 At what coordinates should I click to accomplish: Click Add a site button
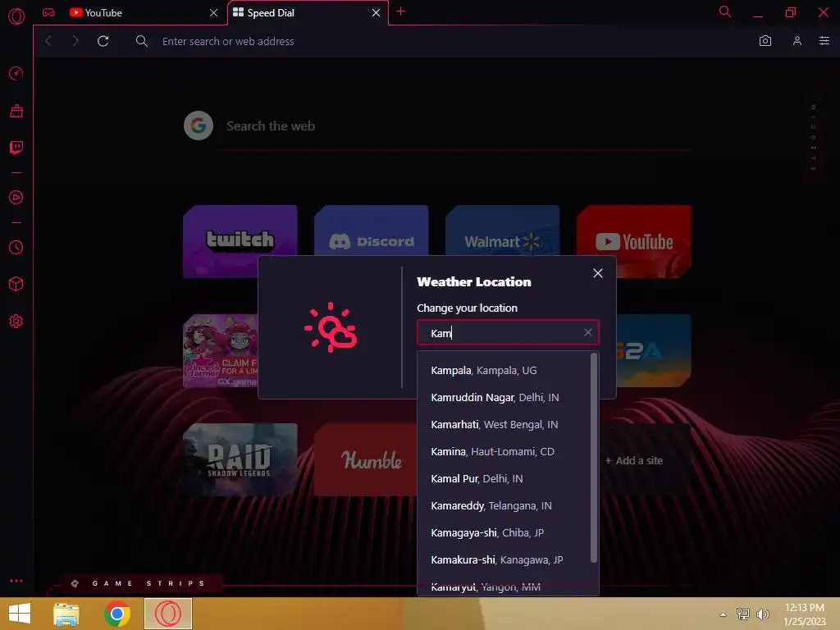click(634, 461)
